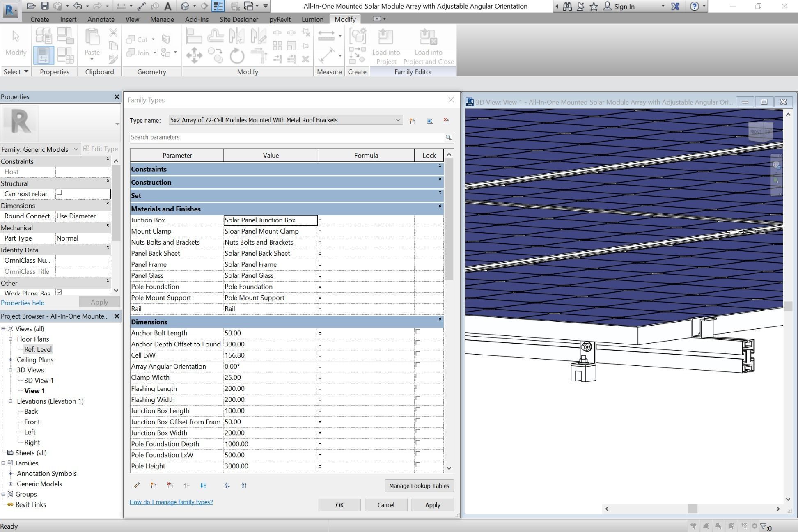
Task: Switch to the Site Designer tab
Action: coord(238,19)
